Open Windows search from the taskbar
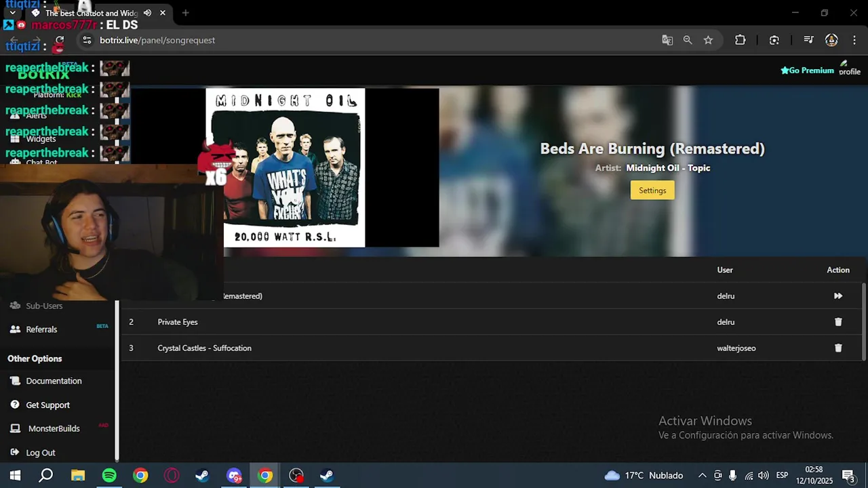This screenshot has width=868, height=488. (45, 476)
